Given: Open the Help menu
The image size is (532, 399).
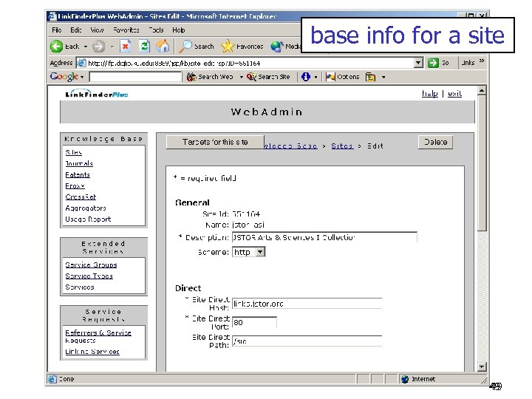Looking at the screenshot, I should [179, 30].
